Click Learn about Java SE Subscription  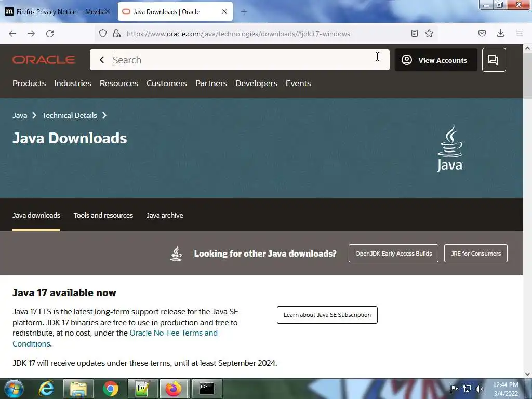(x=327, y=315)
